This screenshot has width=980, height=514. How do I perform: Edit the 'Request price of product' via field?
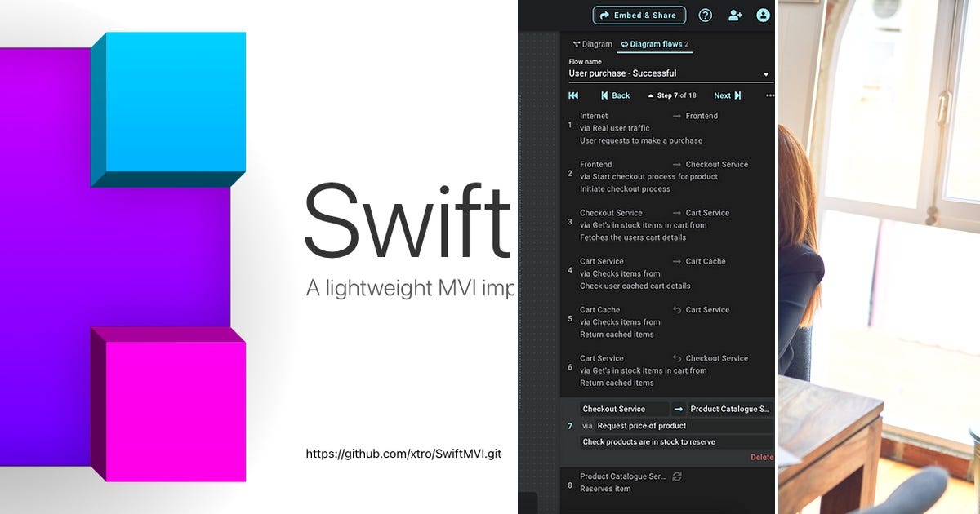tap(684, 426)
